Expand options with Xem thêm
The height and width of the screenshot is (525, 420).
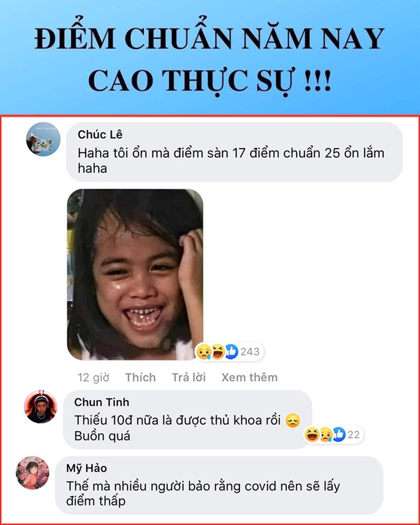(x=250, y=378)
